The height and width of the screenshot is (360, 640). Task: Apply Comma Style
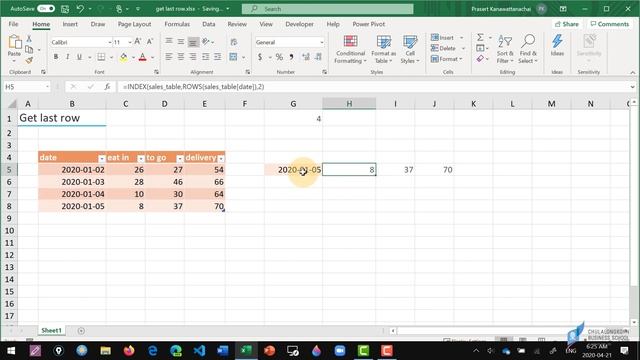coord(291,57)
